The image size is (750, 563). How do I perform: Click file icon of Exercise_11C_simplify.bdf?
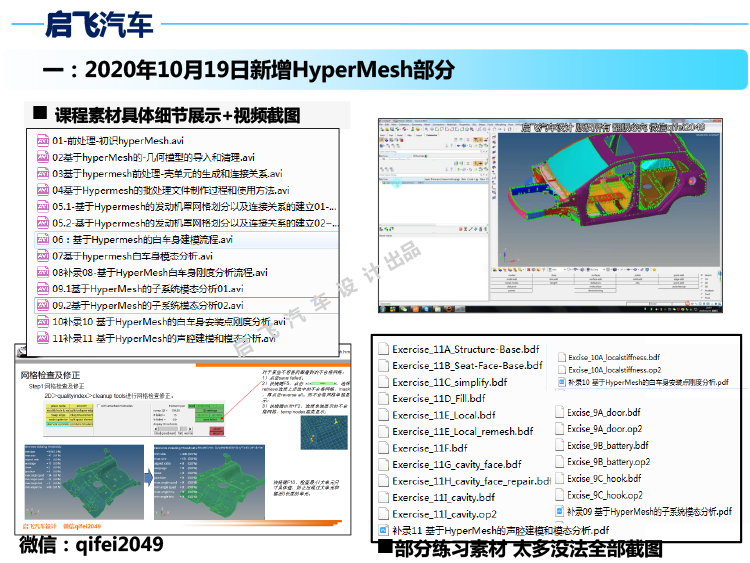tap(383, 382)
